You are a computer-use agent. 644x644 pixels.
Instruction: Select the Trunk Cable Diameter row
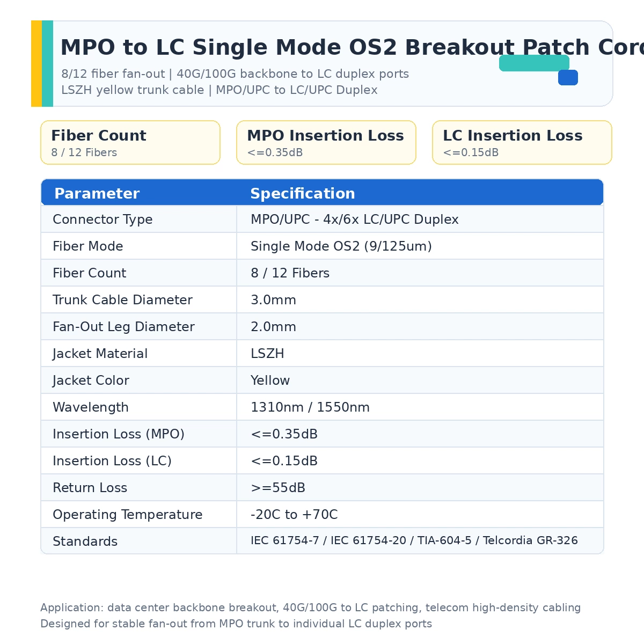(322, 299)
